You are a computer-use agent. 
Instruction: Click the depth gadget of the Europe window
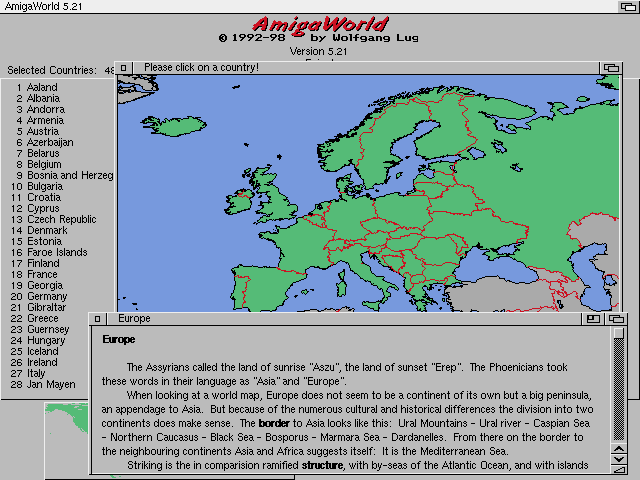click(x=616, y=318)
